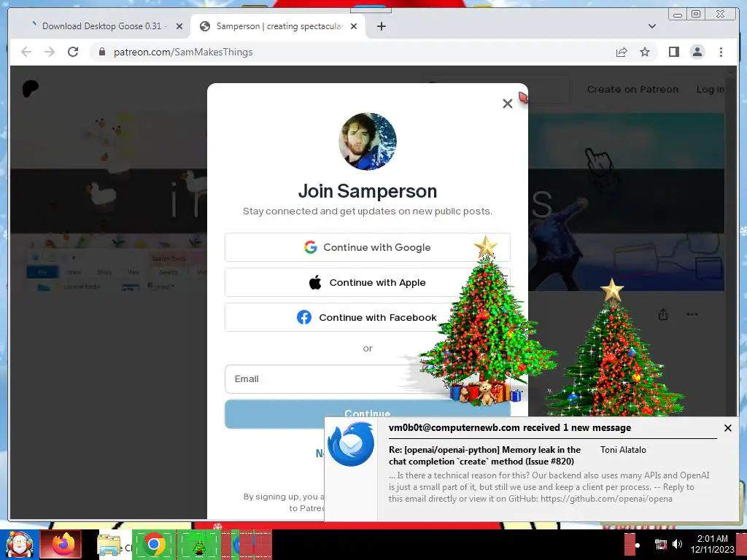The image size is (747, 560).
Task: Expand the tab search dropdown arrow
Action: [652, 26]
